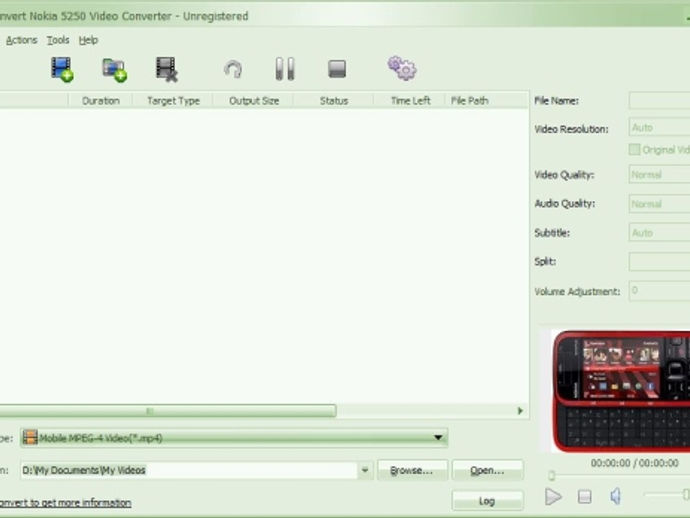Open the Help menu
The height and width of the screenshot is (518, 690).
[88, 40]
